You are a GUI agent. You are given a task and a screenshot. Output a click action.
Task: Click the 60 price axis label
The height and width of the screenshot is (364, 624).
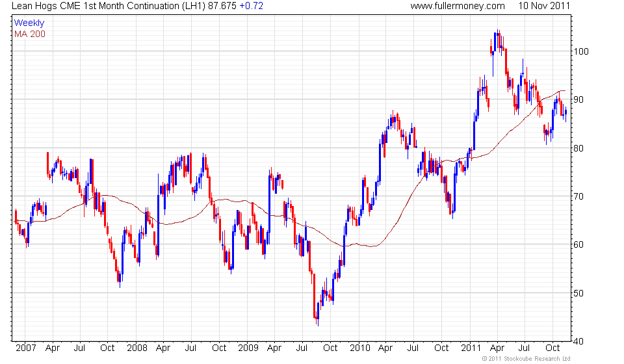578,244
